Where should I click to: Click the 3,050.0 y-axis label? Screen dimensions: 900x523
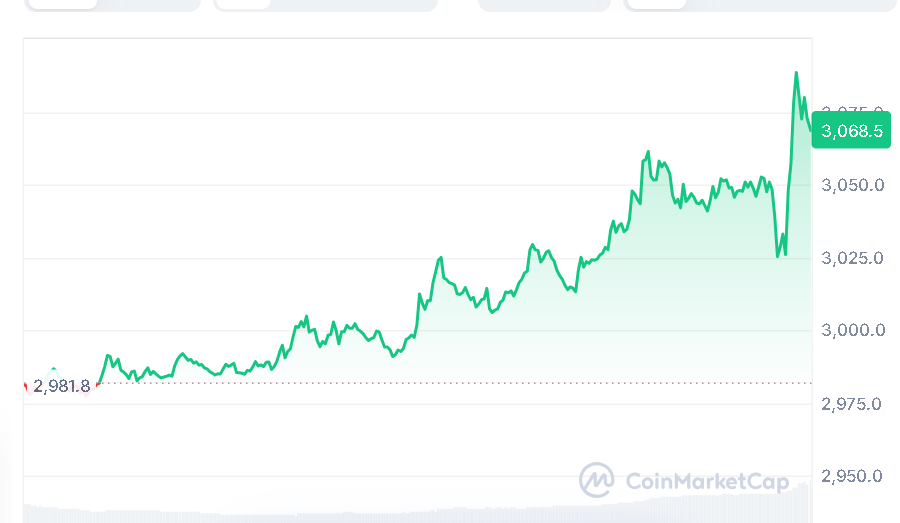[x=853, y=185]
